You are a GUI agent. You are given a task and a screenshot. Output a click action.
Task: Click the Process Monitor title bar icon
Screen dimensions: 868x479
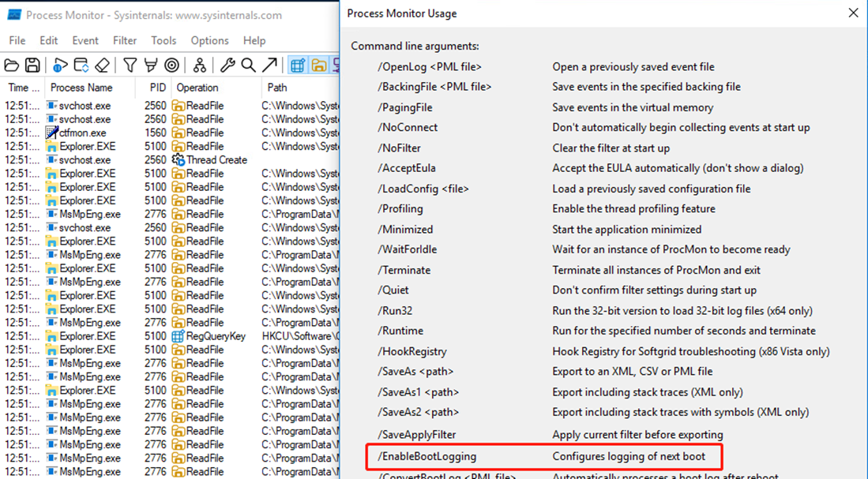pyautogui.click(x=14, y=15)
